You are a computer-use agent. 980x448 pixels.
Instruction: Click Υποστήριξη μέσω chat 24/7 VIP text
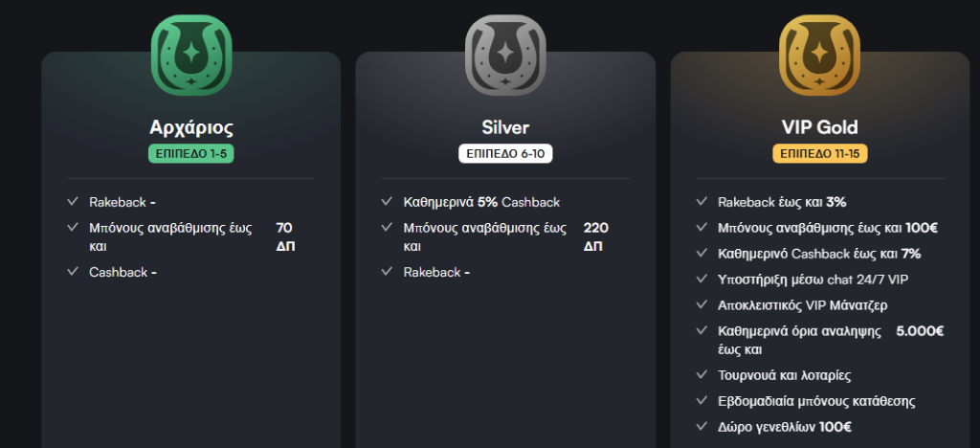pyautogui.click(x=813, y=280)
